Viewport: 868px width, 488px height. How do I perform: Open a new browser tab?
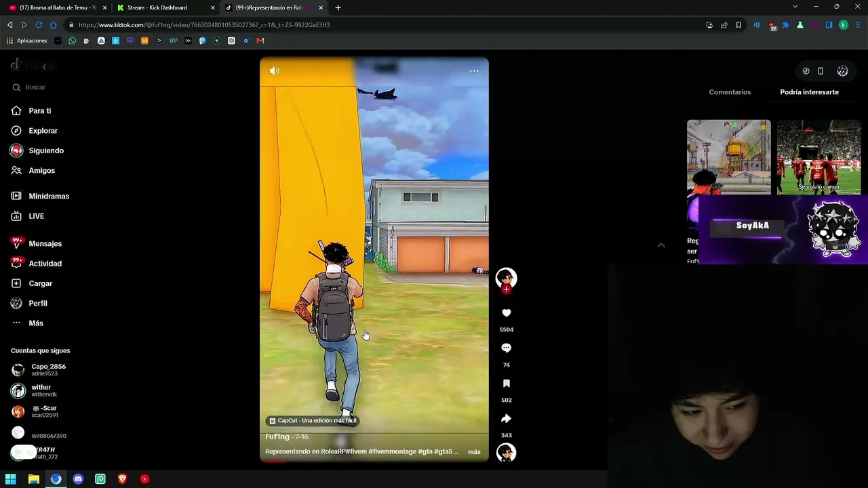338,7
